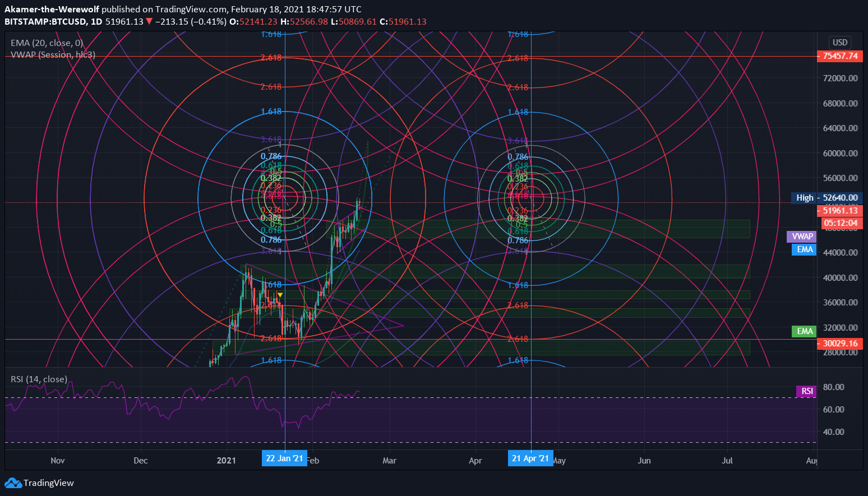The width and height of the screenshot is (868, 496).
Task: Click the 36000.00 price axis label
Action: point(841,302)
